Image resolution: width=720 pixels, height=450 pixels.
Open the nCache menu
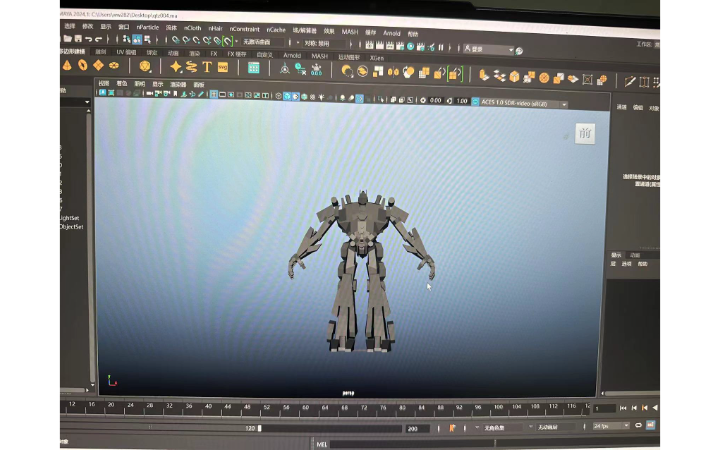click(276, 30)
